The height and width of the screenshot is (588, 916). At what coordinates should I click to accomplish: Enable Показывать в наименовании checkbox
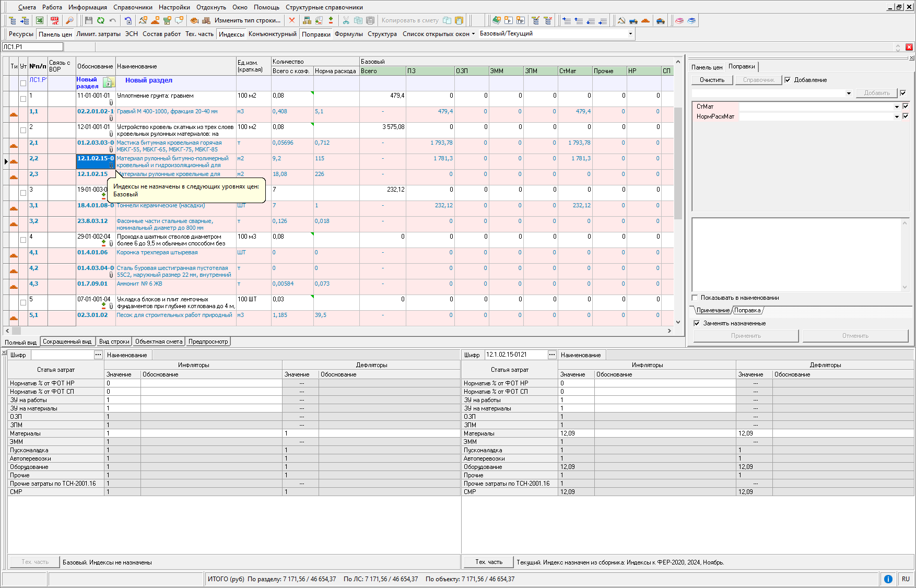695,298
